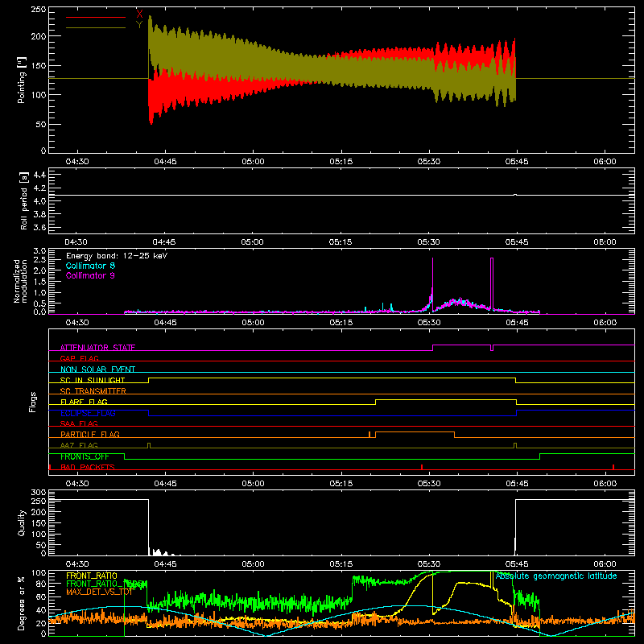Click the Quality axis title
This screenshot has width=644, height=644.
coord(22,522)
